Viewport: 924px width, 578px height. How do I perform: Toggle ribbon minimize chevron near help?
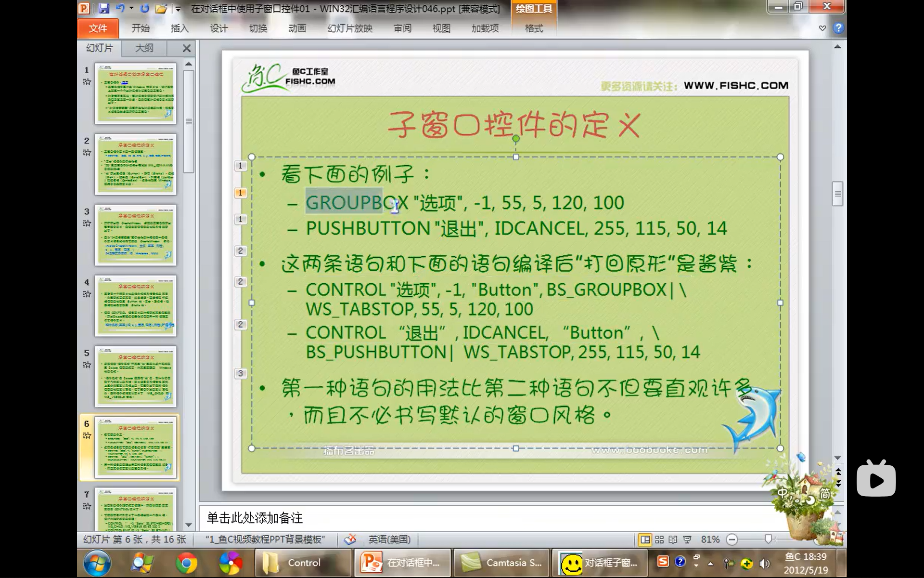pyautogui.click(x=822, y=28)
